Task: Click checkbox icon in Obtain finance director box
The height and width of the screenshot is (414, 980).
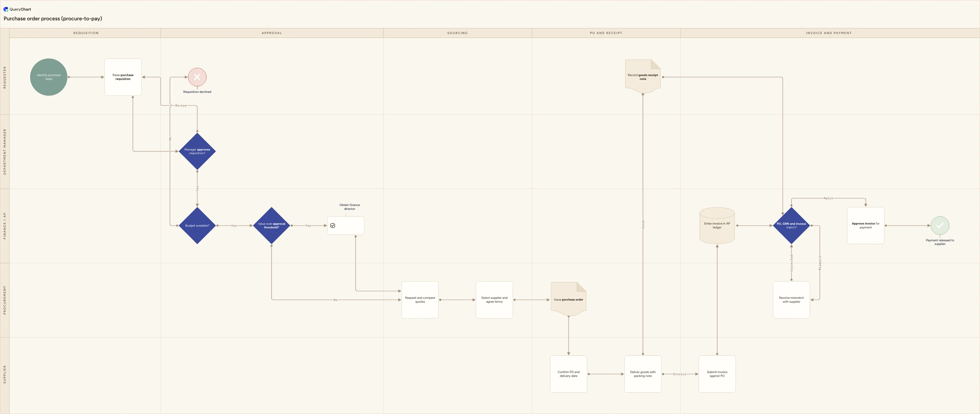Action: coord(333,225)
